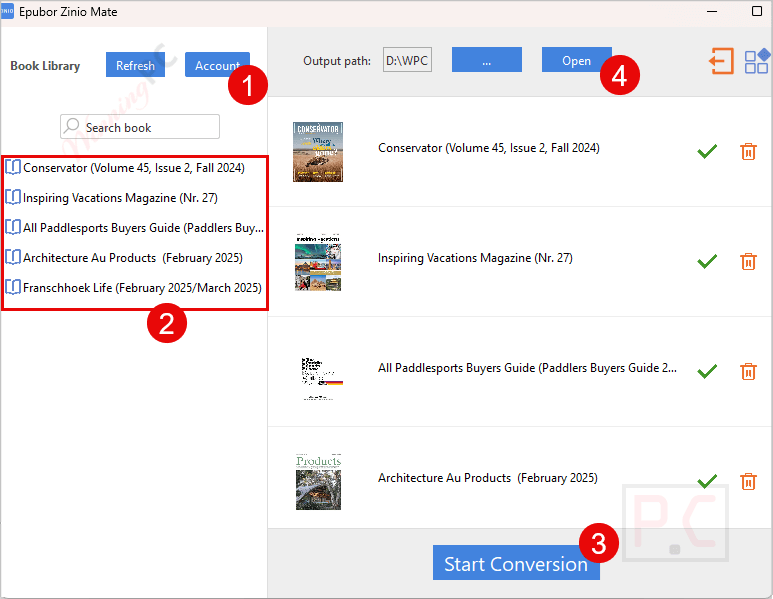Click Inspiring Vacations Magazine cover thumbnail
Viewport: 773px width, 599px height.
coord(318,262)
